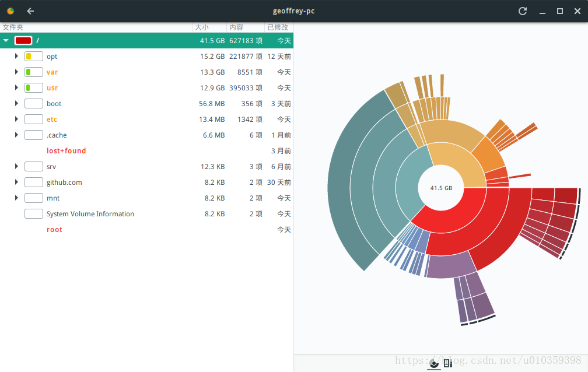Viewport: 588px width, 372px height.
Task: Expand the var folder
Action: pyautogui.click(x=16, y=72)
